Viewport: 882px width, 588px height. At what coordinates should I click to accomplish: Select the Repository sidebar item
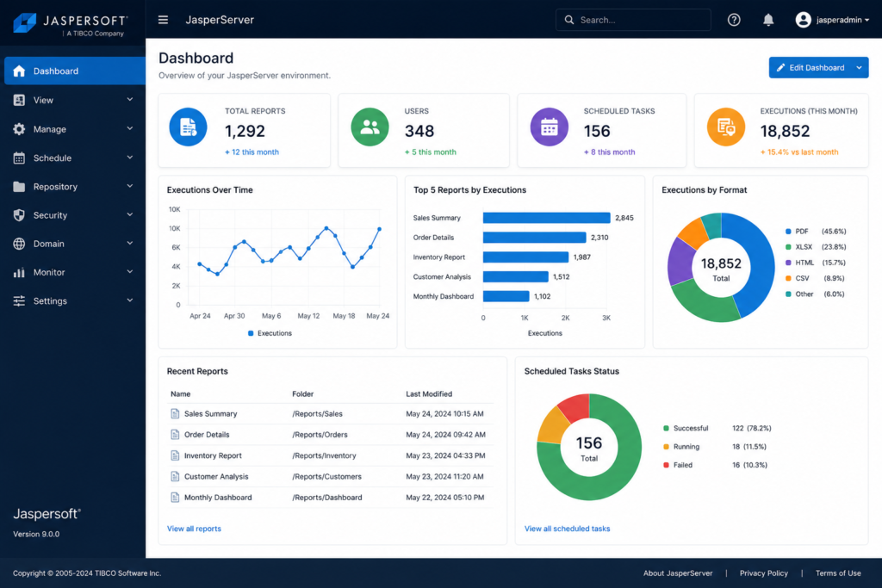click(x=75, y=187)
